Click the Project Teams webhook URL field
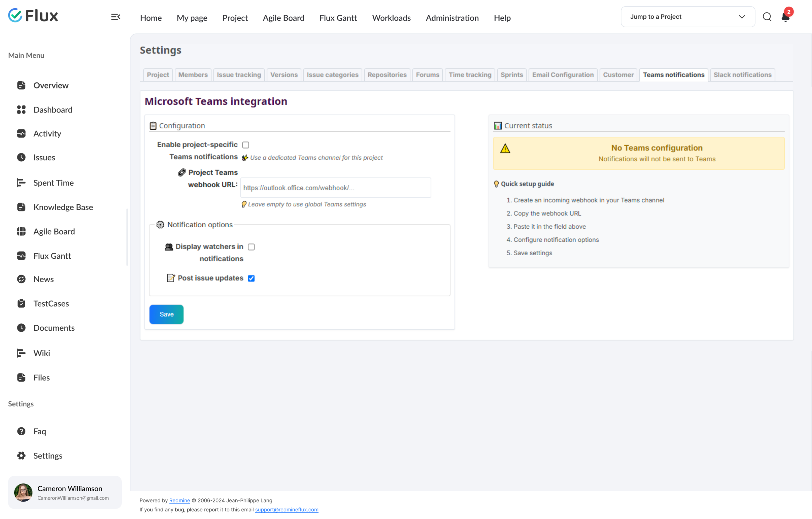The image size is (812, 519). [x=336, y=188]
